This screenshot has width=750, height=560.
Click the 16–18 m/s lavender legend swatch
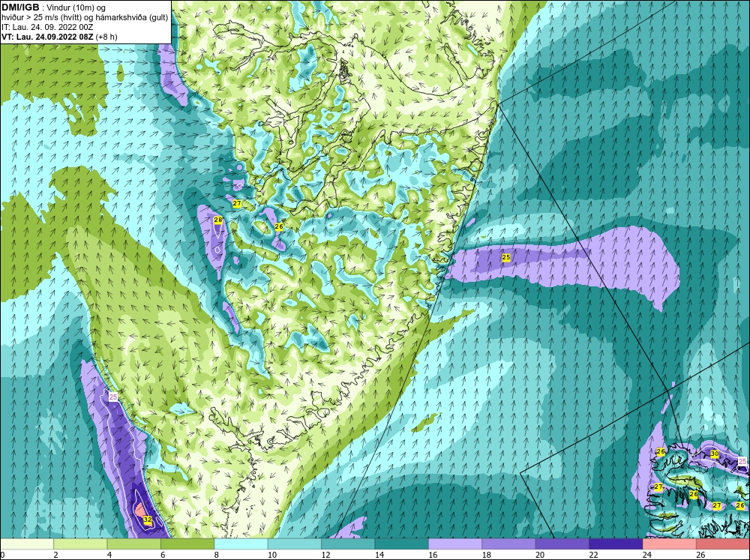[455, 544]
